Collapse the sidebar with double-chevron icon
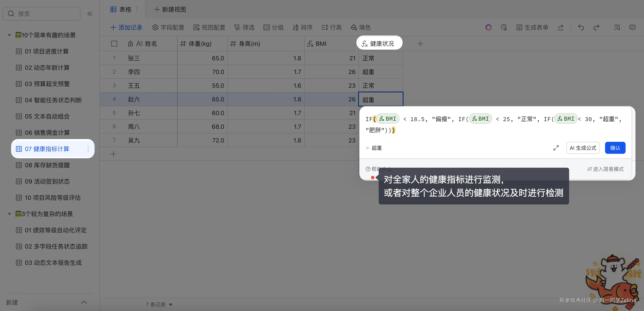Image resolution: width=644 pixels, height=311 pixels. [90, 14]
